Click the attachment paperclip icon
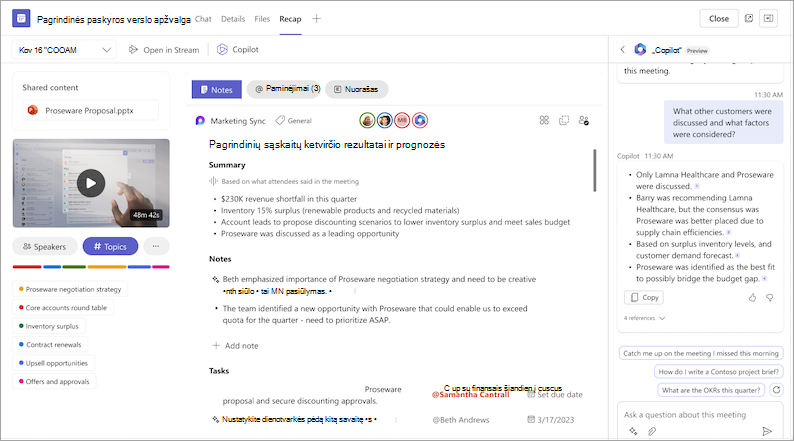 click(x=652, y=431)
